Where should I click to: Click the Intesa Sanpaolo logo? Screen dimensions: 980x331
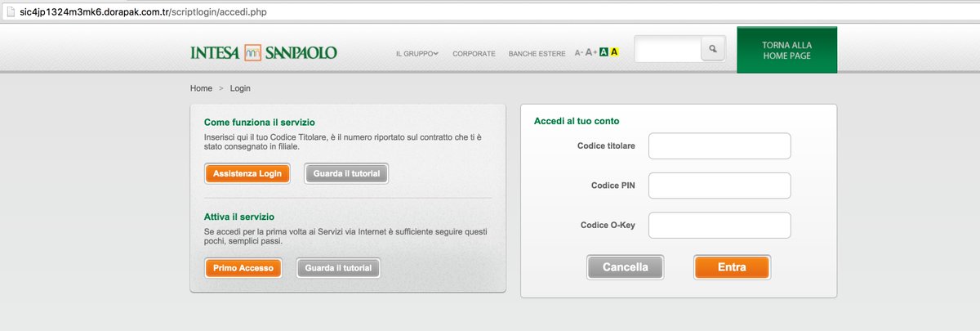263,52
